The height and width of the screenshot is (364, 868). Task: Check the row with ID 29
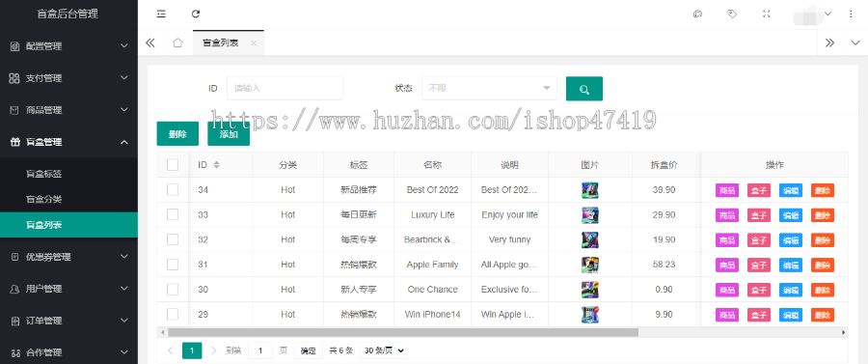click(x=173, y=314)
